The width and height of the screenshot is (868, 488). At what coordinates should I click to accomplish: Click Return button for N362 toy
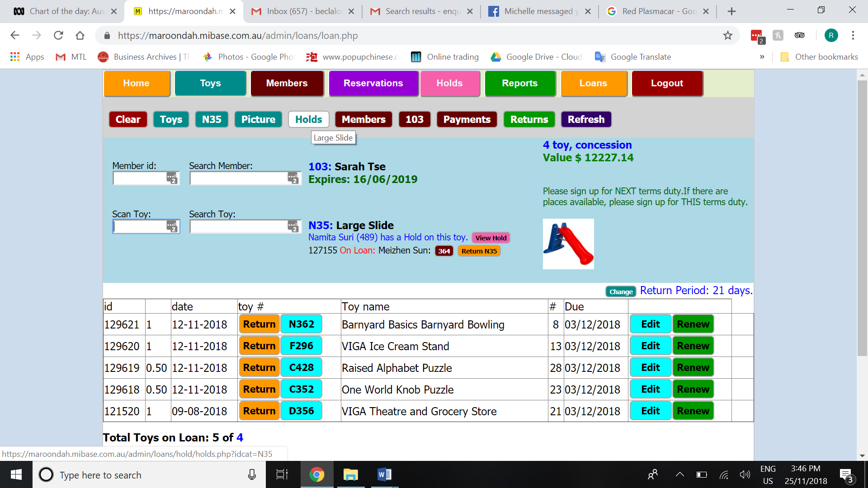[259, 324]
